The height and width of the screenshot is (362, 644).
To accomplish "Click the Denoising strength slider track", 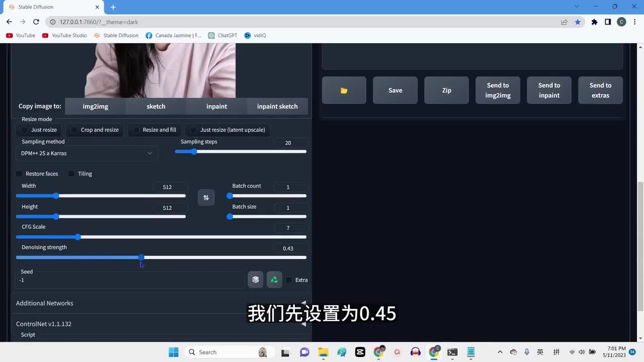I will click(221, 257).
